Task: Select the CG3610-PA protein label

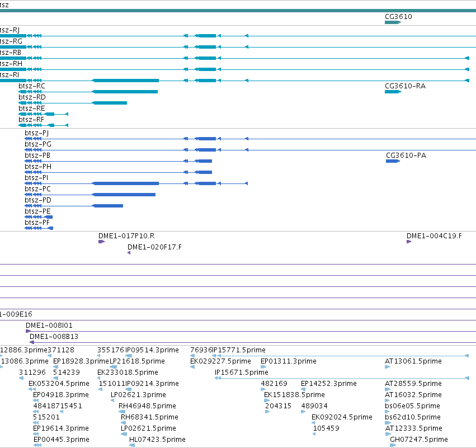Action: tap(406, 155)
